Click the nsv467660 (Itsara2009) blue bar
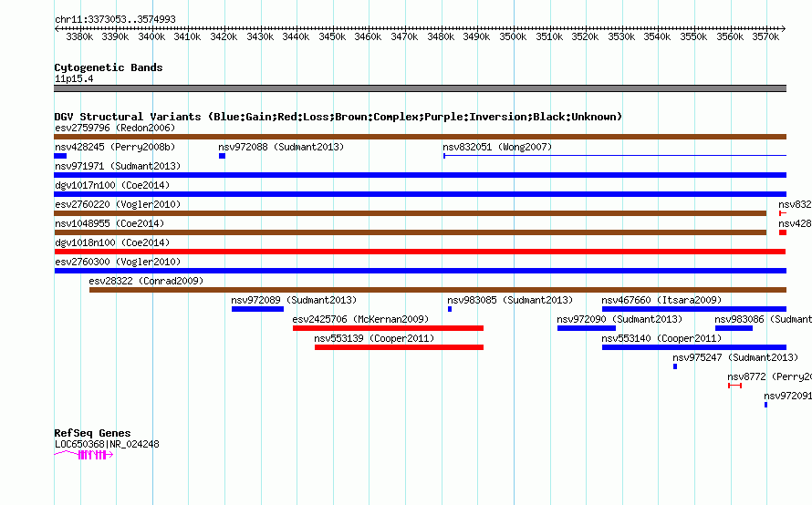Viewport: 812px width, 505px height. click(x=694, y=309)
